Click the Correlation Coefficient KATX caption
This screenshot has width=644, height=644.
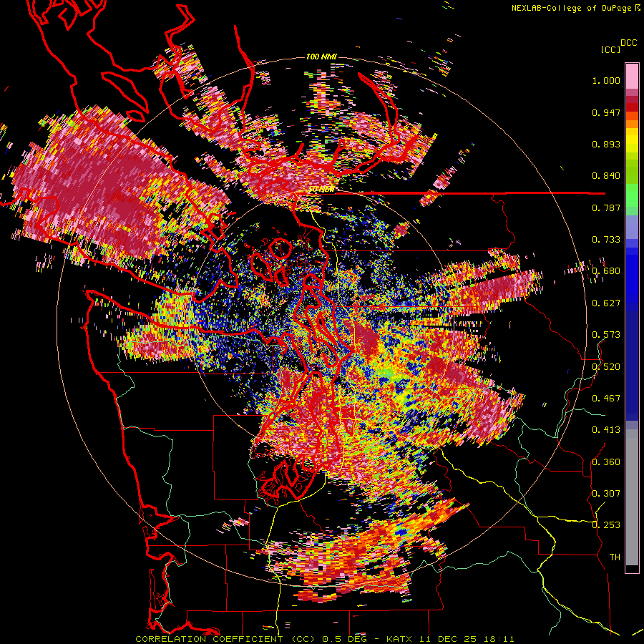(324, 639)
